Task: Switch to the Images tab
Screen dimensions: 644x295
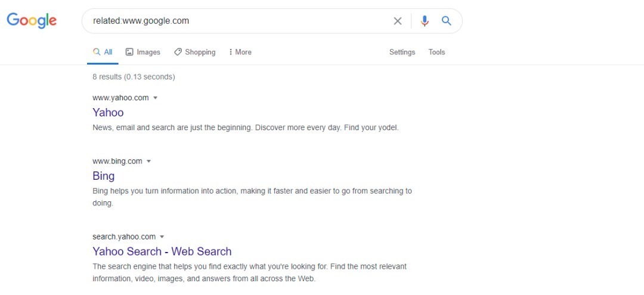Action: pos(143,53)
